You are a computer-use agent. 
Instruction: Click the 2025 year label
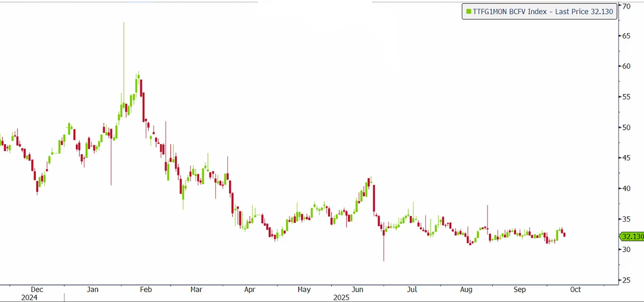tap(341, 298)
